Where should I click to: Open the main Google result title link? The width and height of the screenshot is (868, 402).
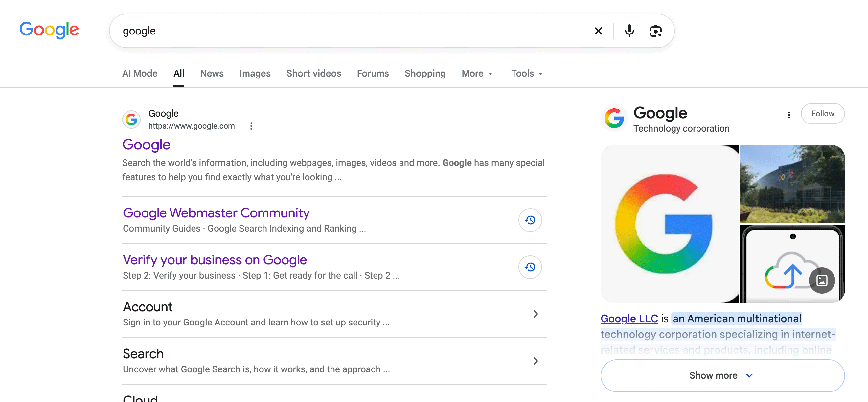(x=146, y=144)
